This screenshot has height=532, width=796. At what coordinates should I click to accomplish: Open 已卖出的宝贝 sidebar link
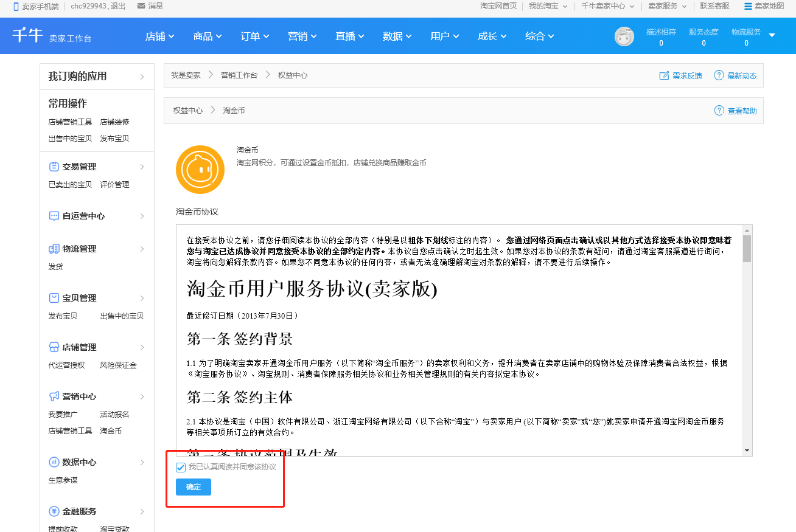[70, 185]
